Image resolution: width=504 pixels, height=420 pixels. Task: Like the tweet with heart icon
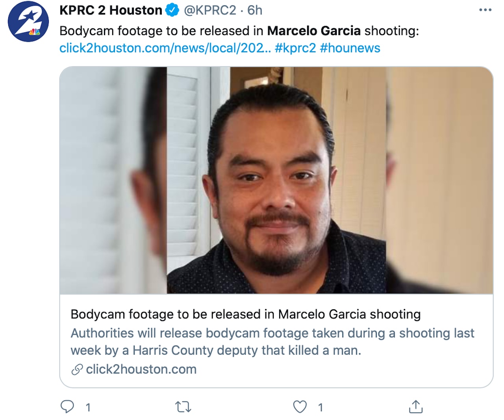300,407
